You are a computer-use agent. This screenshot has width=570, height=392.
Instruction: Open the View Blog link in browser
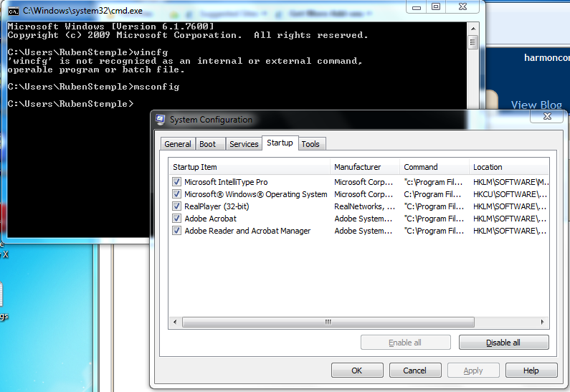click(x=536, y=105)
